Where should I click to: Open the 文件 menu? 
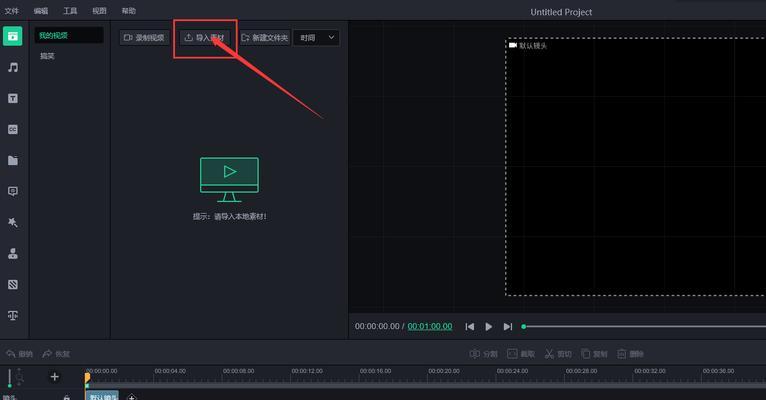[x=12, y=11]
